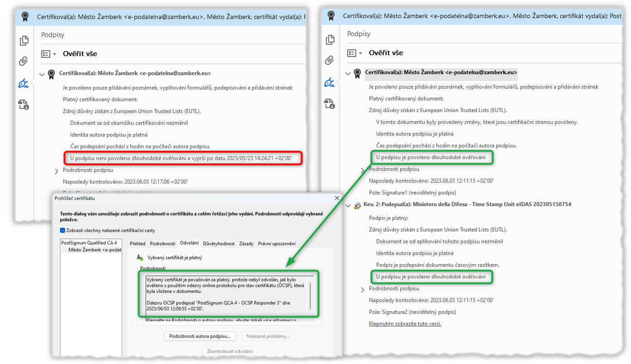The height and width of the screenshot is (364, 631).
Task: Open the page thumbnails panel in the right window
Action: [330, 40]
